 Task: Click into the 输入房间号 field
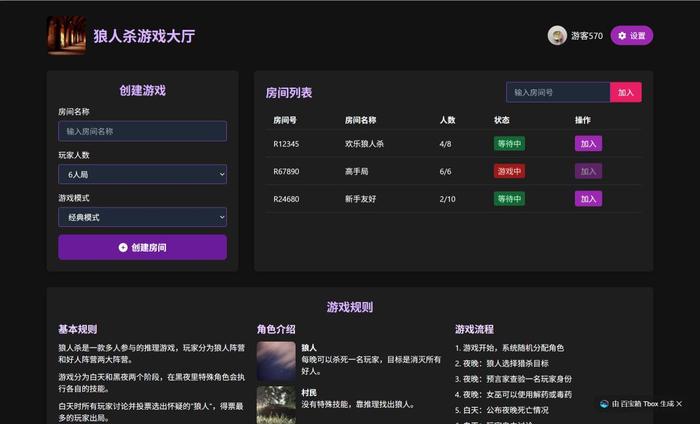coord(557,92)
